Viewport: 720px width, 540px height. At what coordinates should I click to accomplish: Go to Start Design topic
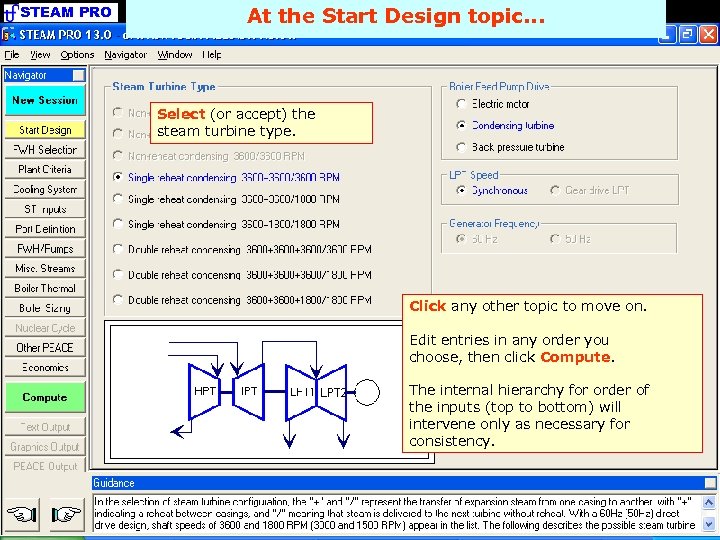tap(45, 130)
